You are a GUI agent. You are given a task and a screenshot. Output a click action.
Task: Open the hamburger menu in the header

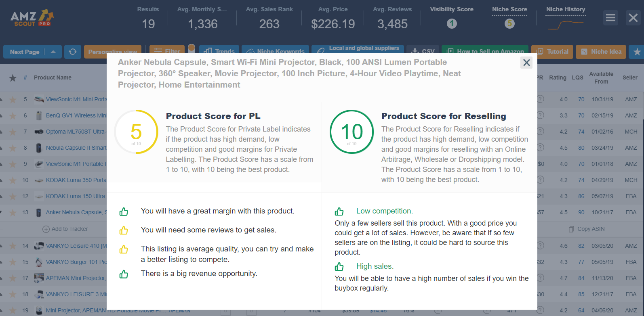(x=610, y=18)
